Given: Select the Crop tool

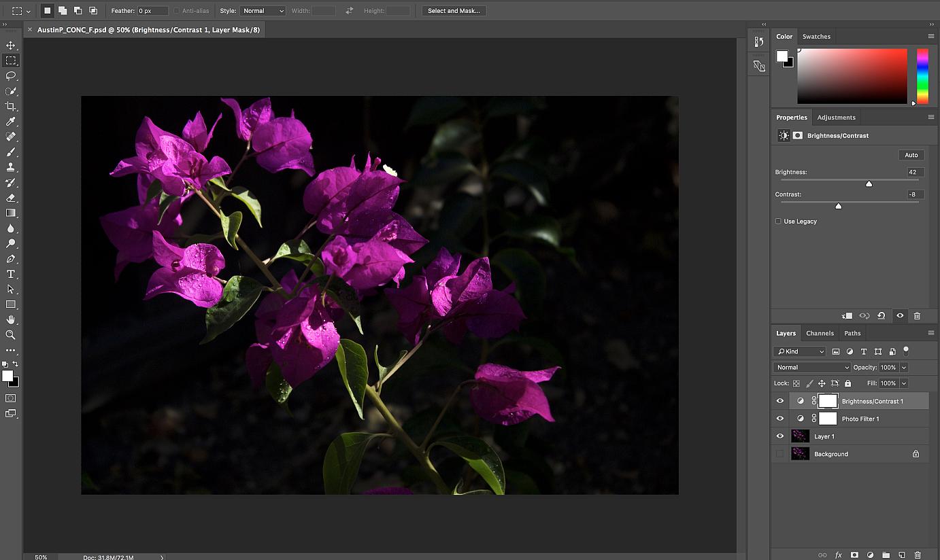Looking at the screenshot, I should click(x=11, y=107).
